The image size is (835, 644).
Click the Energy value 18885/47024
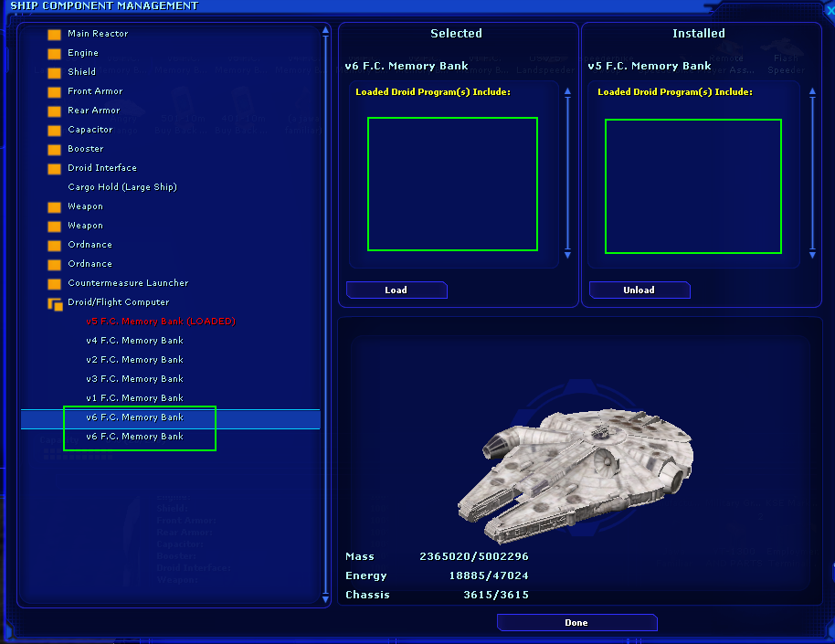489,575
